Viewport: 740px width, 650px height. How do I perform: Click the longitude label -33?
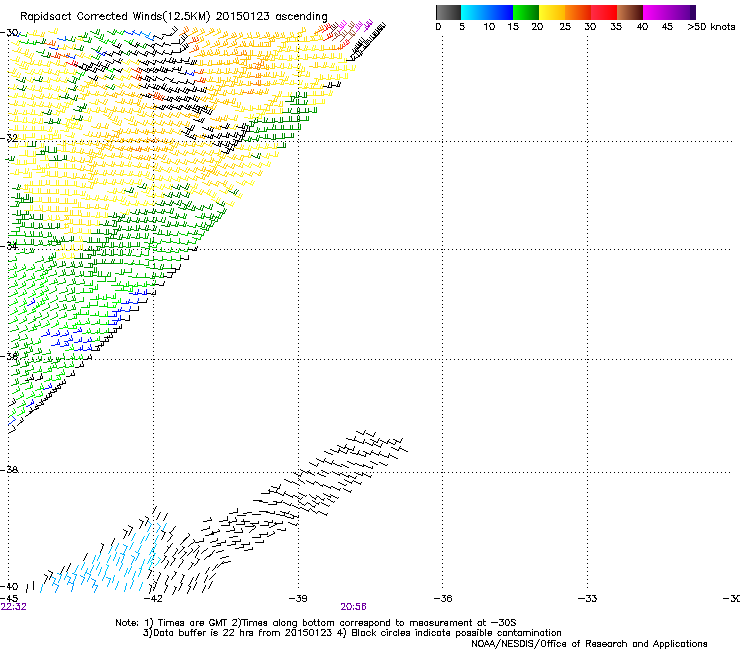click(x=588, y=599)
